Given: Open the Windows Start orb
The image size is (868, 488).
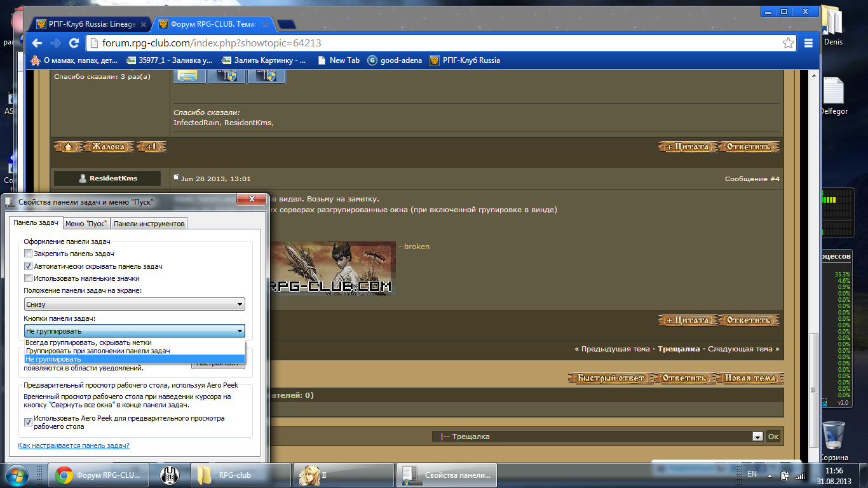Looking at the screenshot, I should (16, 474).
